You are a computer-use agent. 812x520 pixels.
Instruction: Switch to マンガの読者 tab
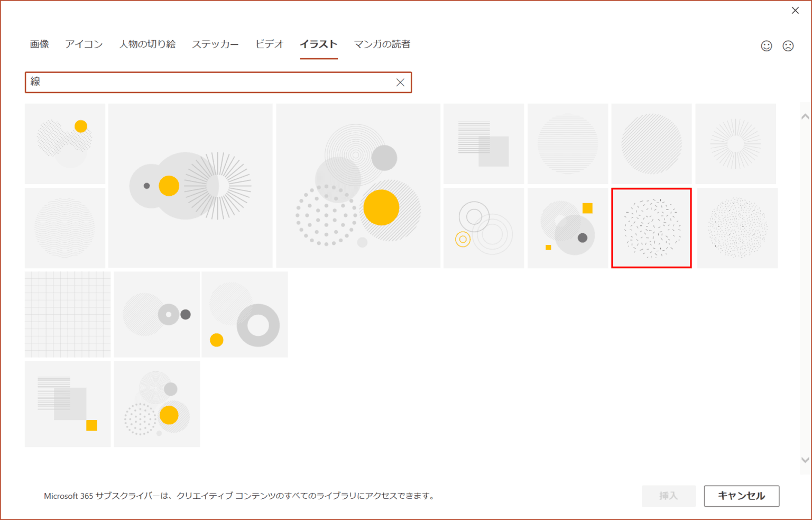coord(382,44)
